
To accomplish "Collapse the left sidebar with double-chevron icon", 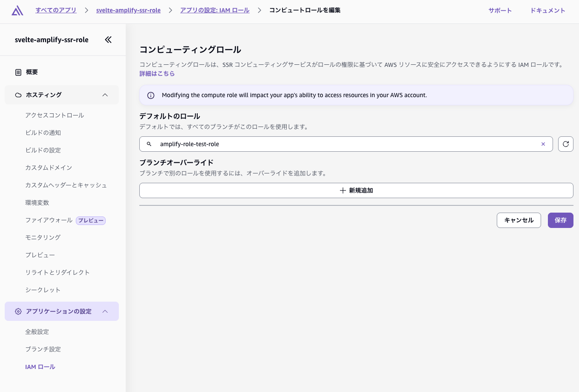I will pos(108,40).
